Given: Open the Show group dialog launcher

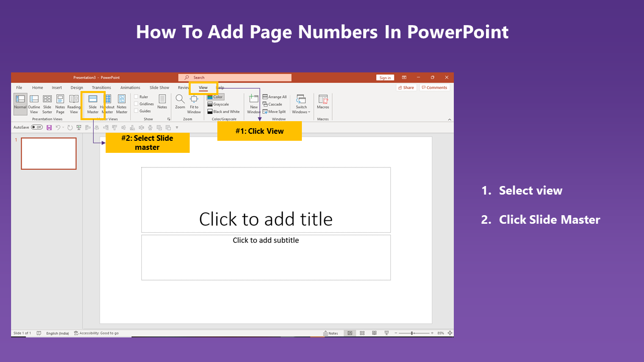Looking at the screenshot, I should (169, 119).
